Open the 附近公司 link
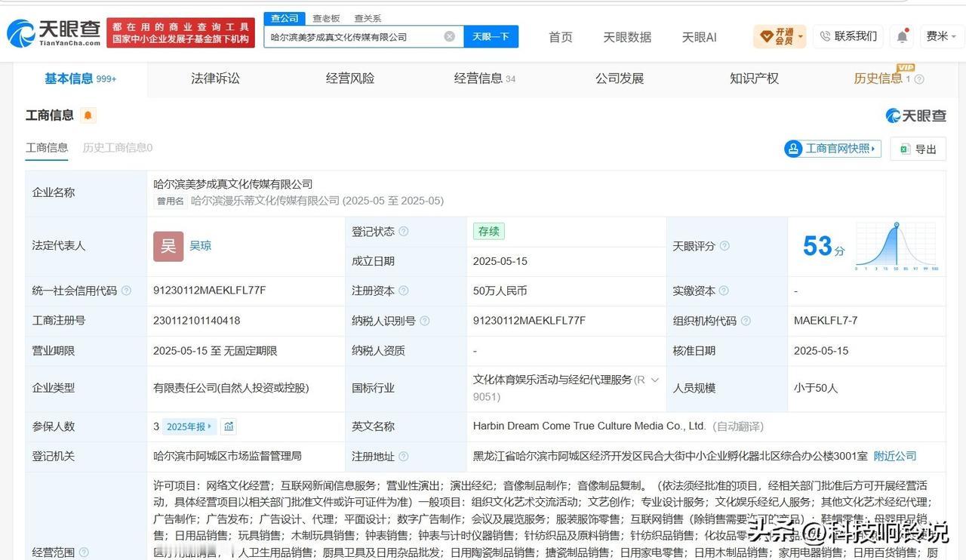Viewport: 966px width, 560px height. click(895, 456)
